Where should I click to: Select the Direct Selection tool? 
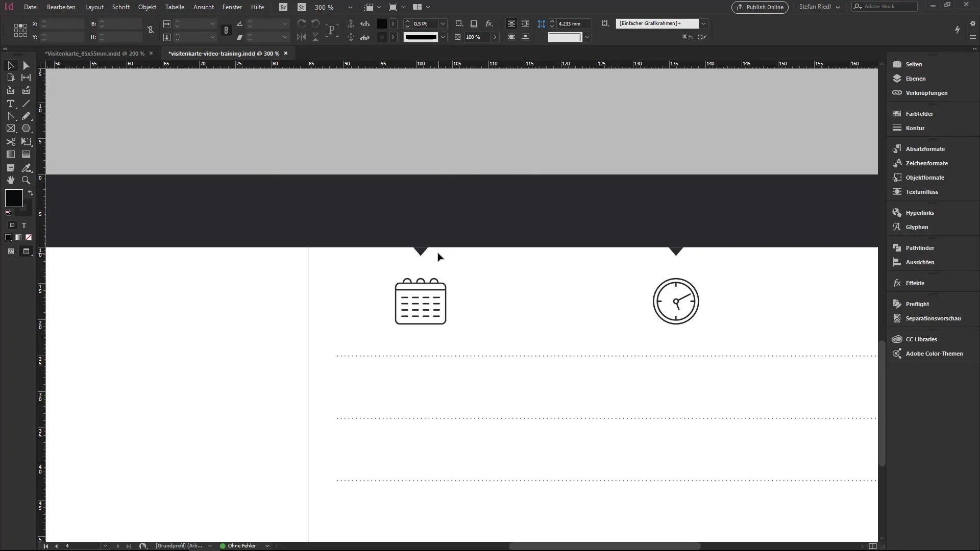click(x=26, y=65)
